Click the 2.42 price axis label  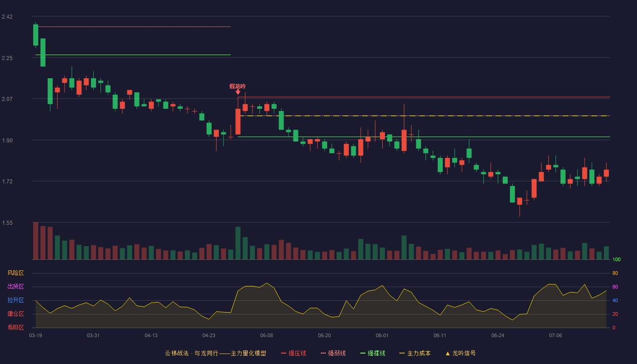tap(7, 17)
